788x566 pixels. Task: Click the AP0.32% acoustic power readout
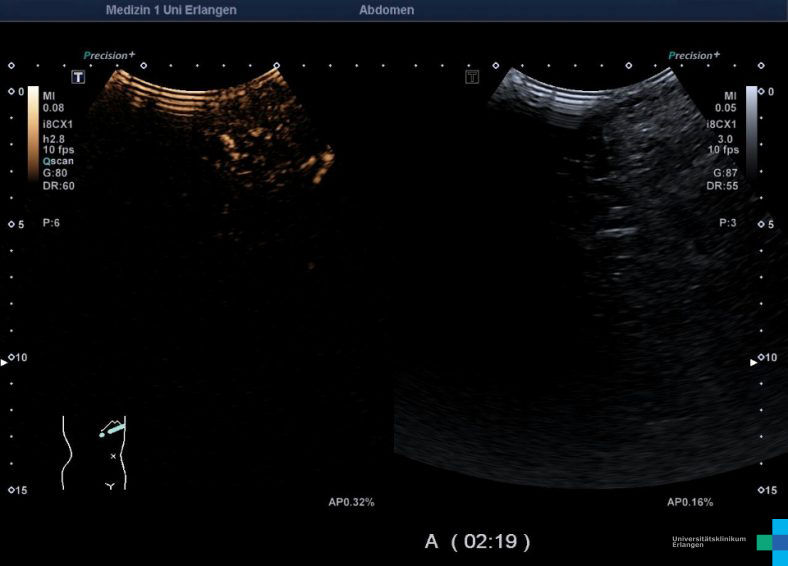pos(351,501)
